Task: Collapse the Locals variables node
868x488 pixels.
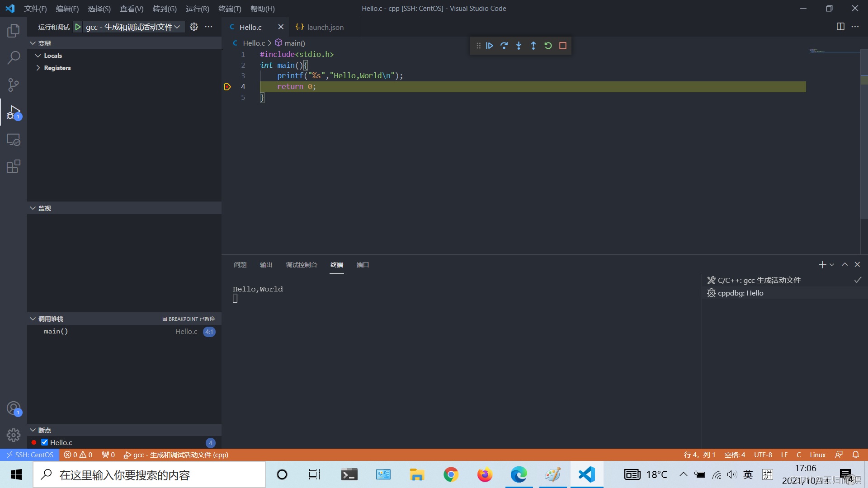Action: tap(38, 56)
